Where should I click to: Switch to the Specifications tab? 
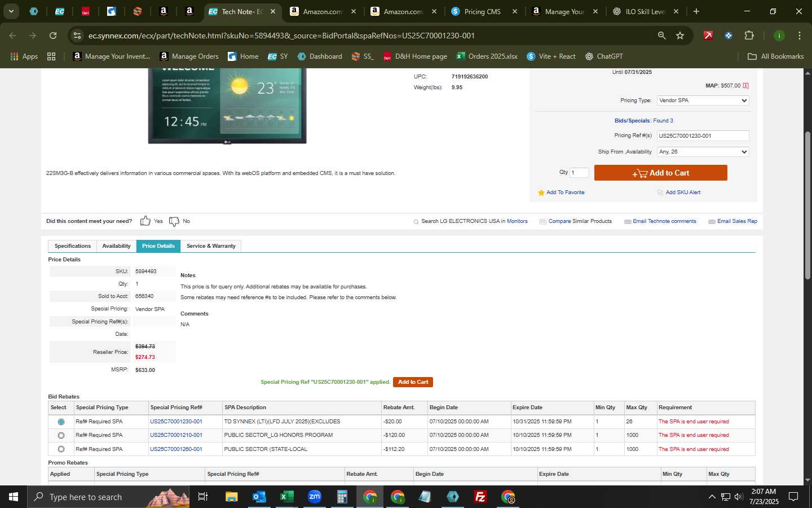click(x=73, y=246)
